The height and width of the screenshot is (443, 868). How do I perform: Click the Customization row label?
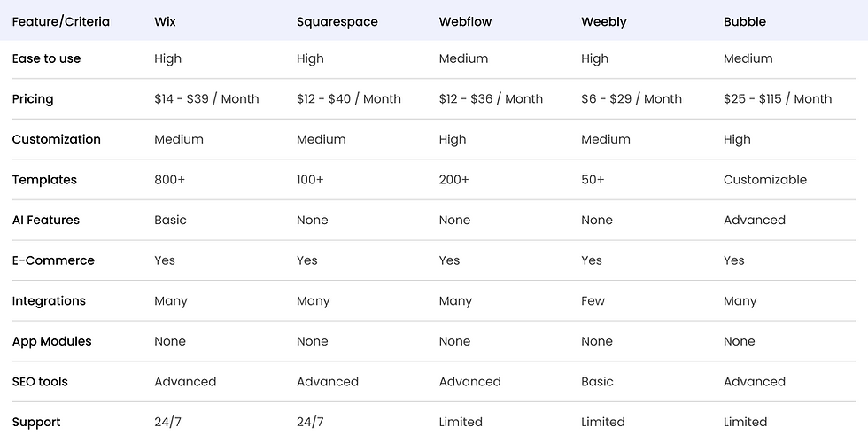point(57,139)
